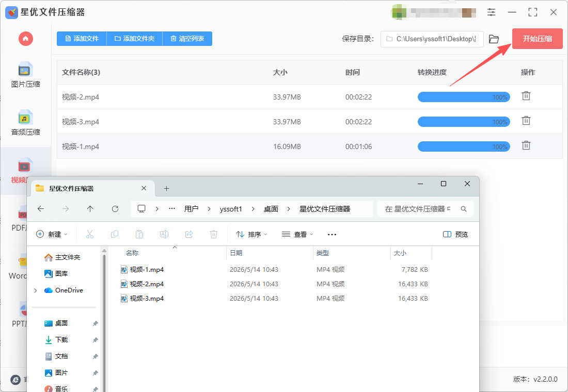This screenshot has width=568, height=392.
Task: Click the progress bar of 视频-2.mp4
Action: coord(464,97)
